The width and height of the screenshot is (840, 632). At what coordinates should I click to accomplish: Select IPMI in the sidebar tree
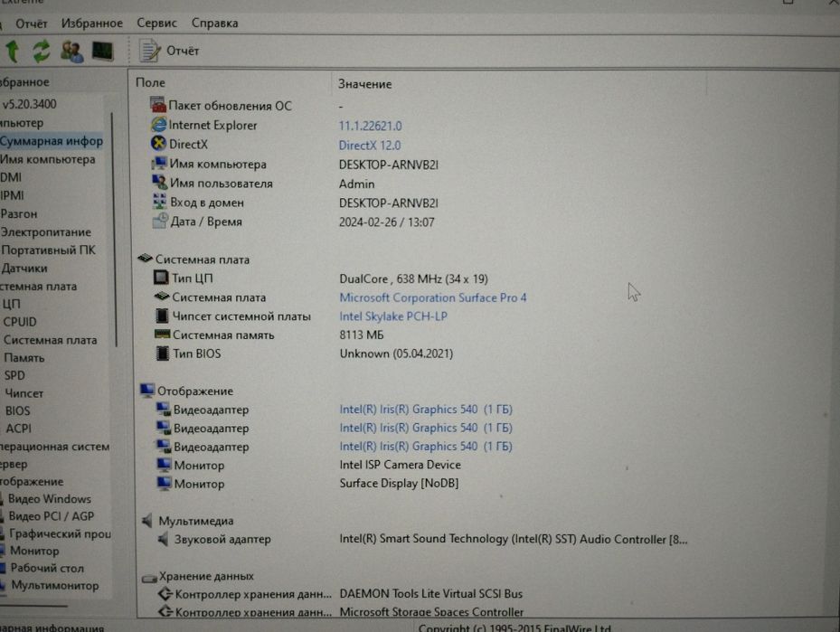(x=13, y=195)
